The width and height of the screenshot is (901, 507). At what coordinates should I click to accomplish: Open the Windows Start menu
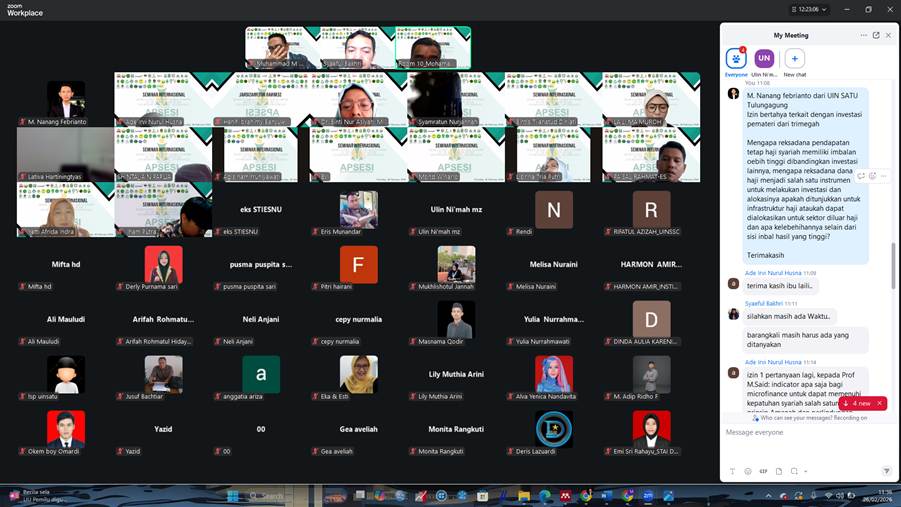232,495
